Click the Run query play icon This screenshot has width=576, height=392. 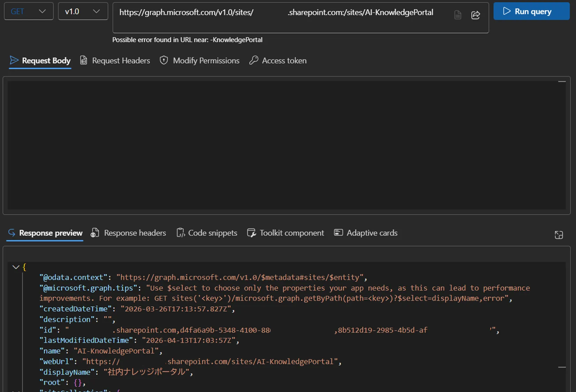click(507, 11)
